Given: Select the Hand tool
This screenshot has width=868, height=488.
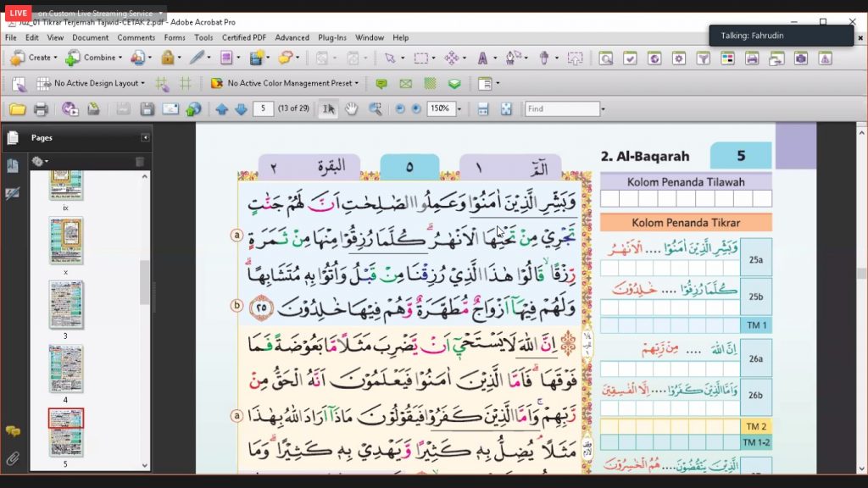Looking at the screenshot, I should pyautogui.click(x=352, y=109).
